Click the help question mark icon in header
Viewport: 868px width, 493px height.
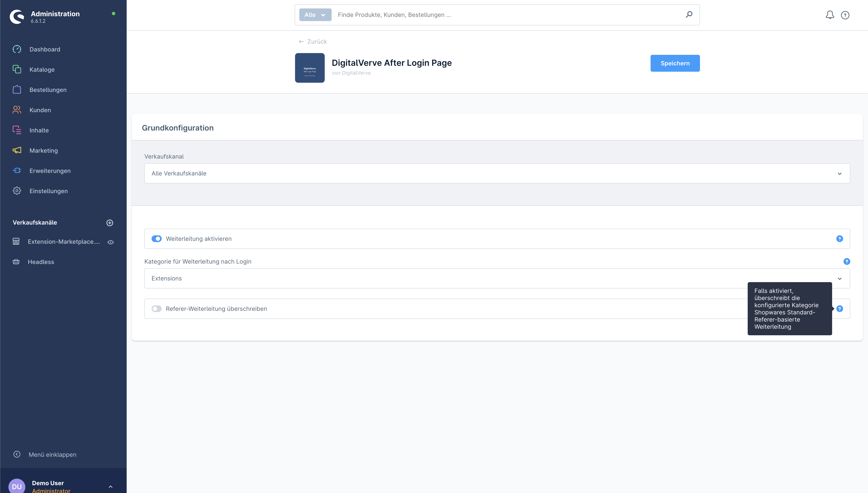[x=845, y=15]
